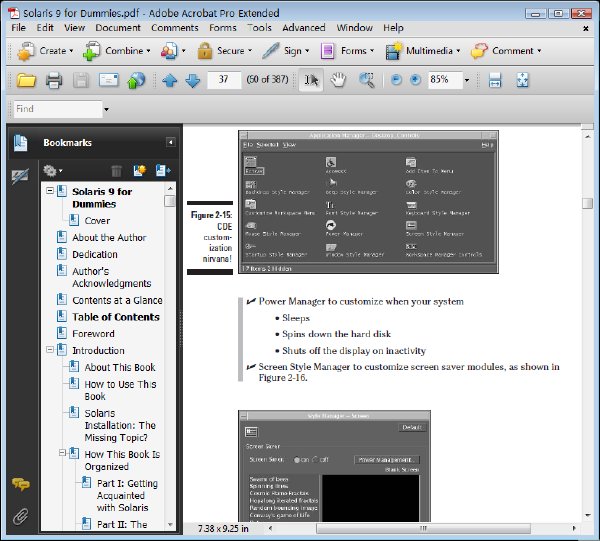Click the document vertical scrollbar thumb
Viewport: 600px width, 541px height.
(587, 203)
